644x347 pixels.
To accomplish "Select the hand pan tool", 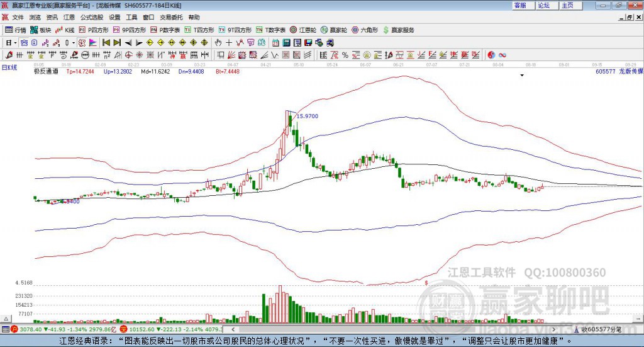I will pyautogui.click(x=218, y=43).
